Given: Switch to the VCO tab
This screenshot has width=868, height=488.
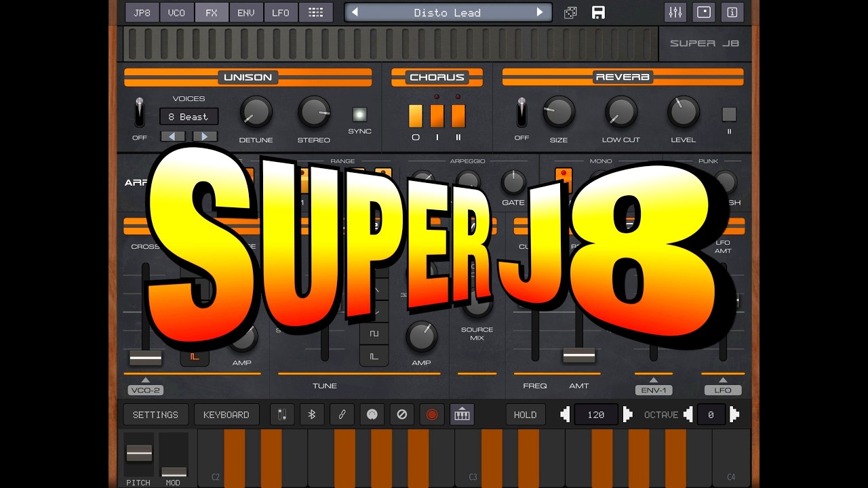Looking at the screenshot, I should coord(176,12).
